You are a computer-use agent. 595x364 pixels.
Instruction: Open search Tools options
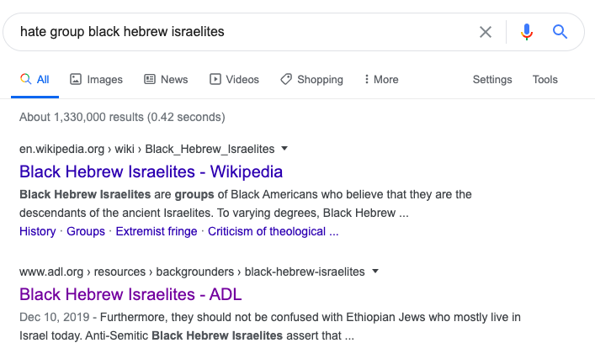[x=545, y=80]
